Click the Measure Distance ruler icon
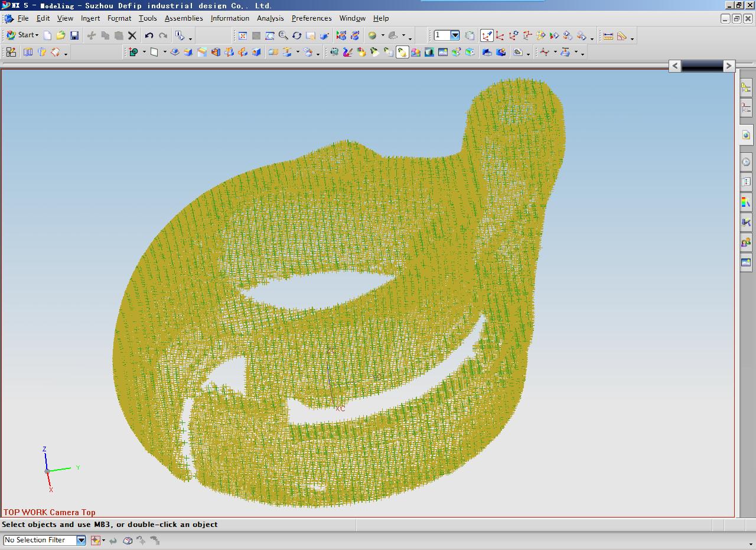This screenshot has width=756, height=550. click(608, 35)
